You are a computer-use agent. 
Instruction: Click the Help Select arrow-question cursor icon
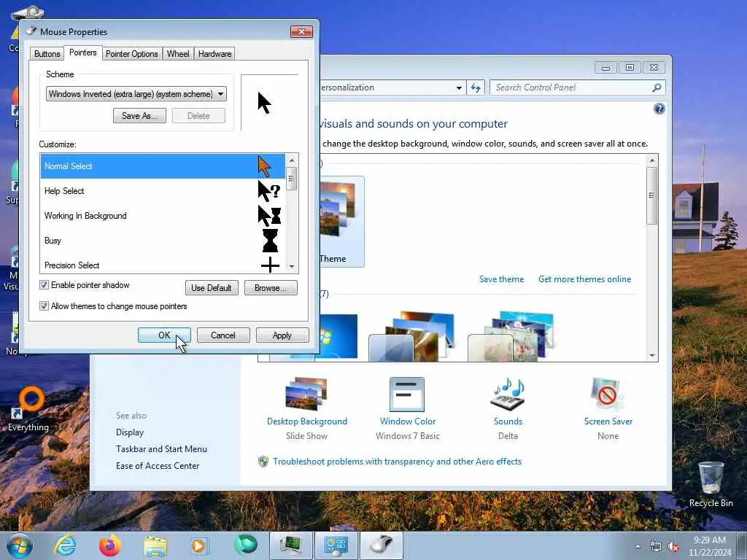[268, 191]
